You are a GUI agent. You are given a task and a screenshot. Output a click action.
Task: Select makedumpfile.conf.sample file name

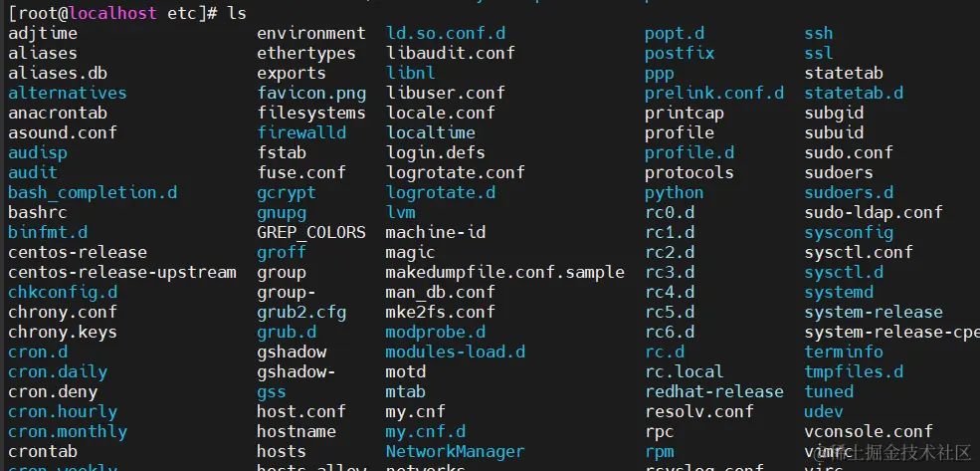(x=504, y=272)
